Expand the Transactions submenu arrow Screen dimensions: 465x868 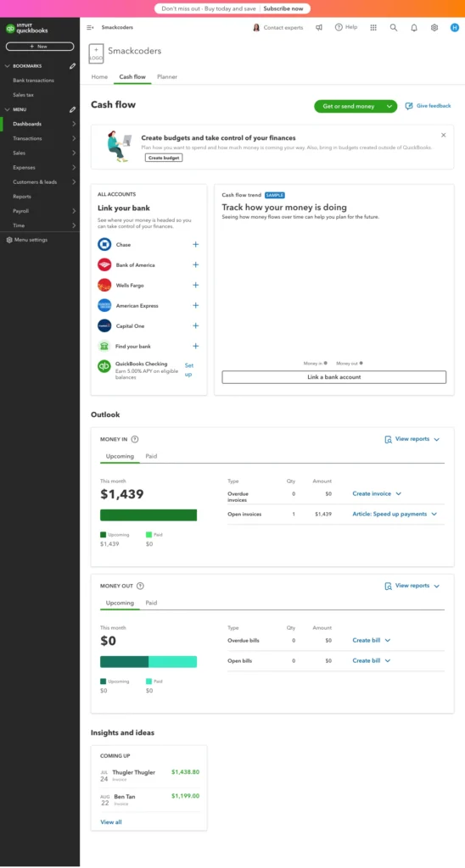pos(74,138)
